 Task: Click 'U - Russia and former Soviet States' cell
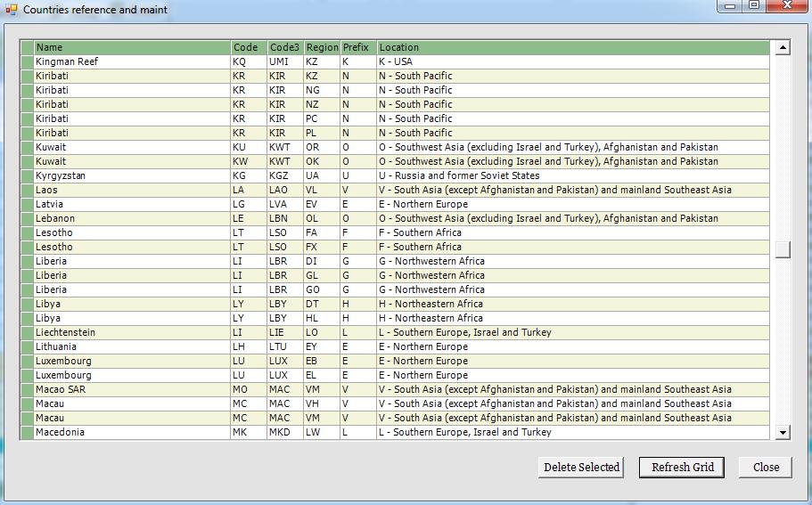573,175
